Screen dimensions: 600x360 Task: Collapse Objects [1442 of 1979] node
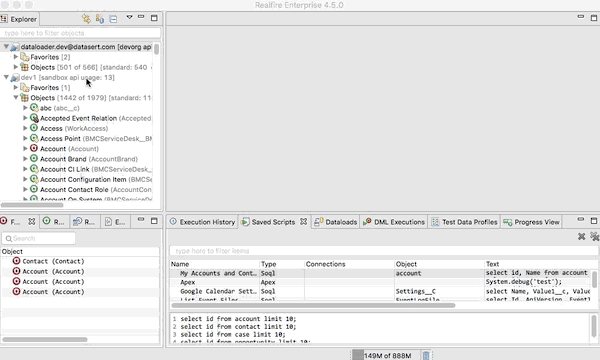[x=16, y=98]
